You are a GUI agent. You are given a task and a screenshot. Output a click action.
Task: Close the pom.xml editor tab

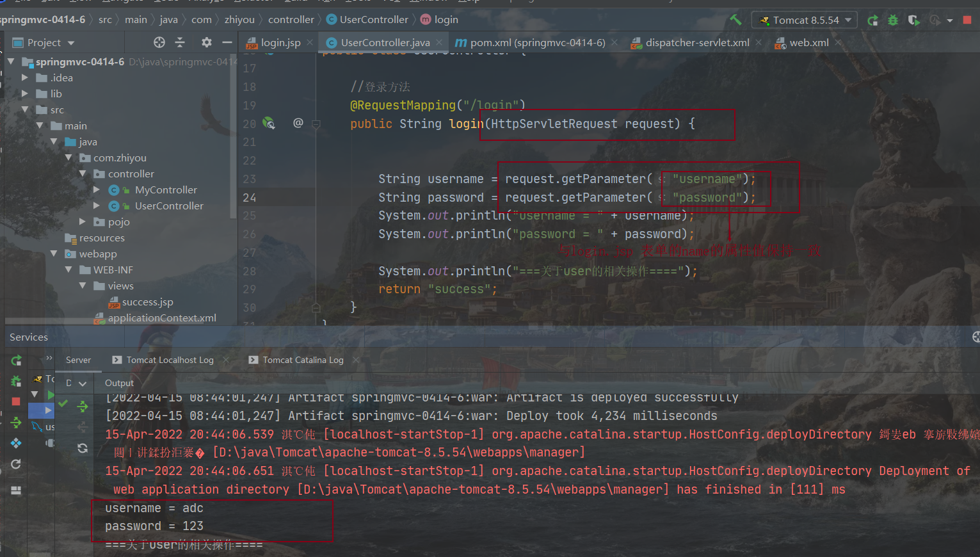(x=615, y=42)
